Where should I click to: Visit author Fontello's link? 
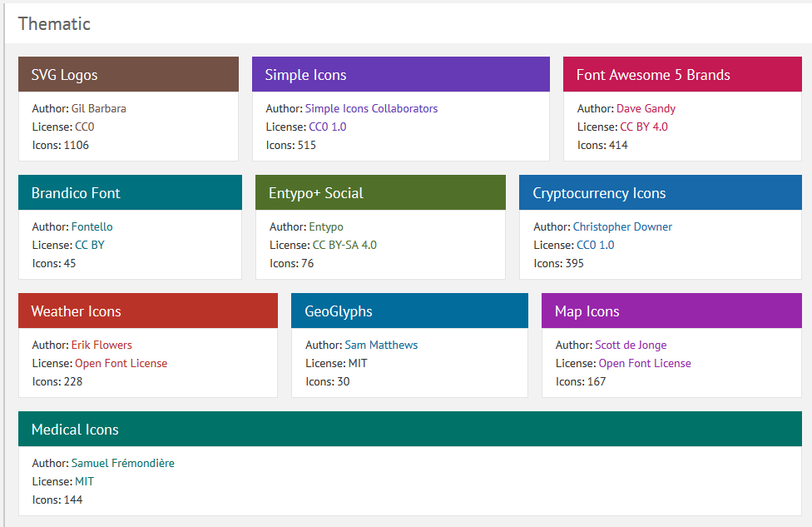pos(92,226)
